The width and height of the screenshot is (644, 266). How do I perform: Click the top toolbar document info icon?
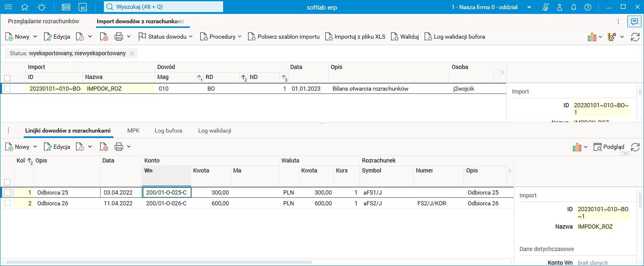point(80,37)
